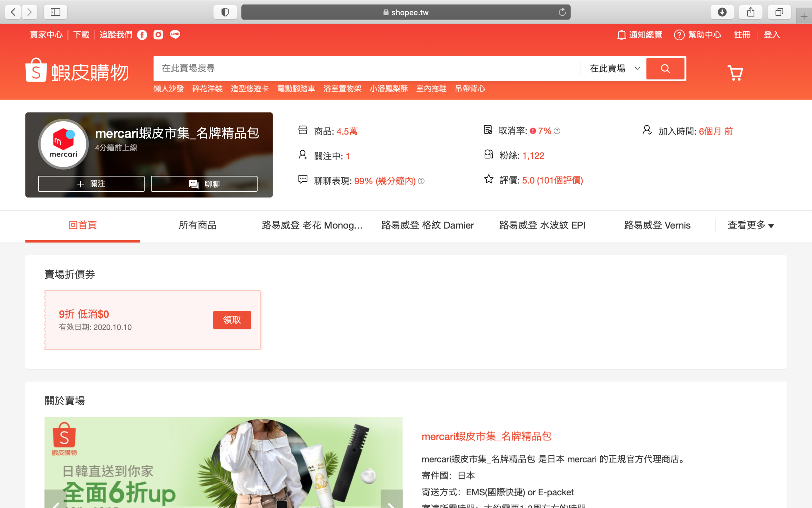Start a chat via 聊聊 button
Viewport: 812px width, 508px height.
[x=204, y=184]
